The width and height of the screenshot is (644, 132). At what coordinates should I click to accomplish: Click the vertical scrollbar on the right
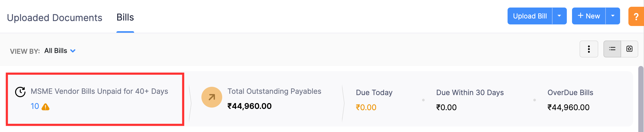click(x=641, y=99)
